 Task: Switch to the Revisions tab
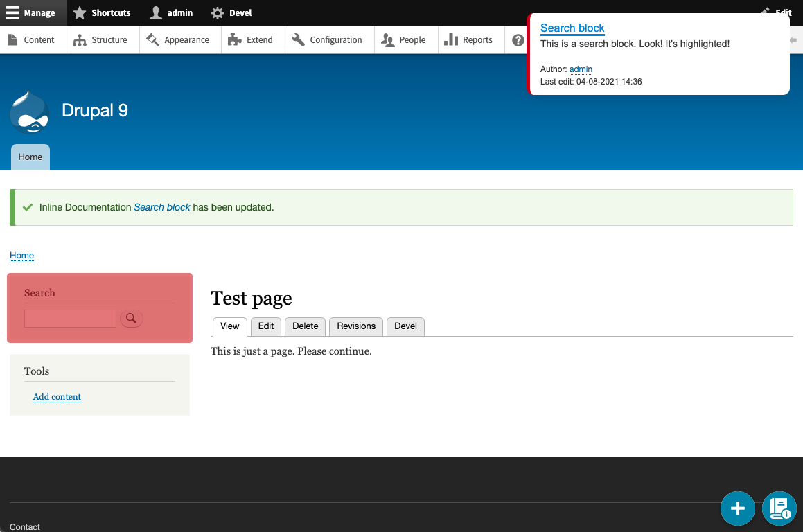[x=355, y=326]
